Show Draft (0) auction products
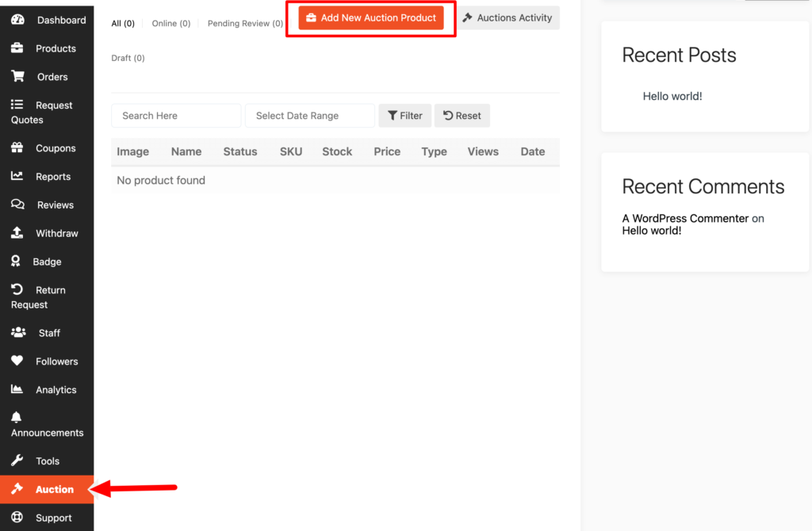Screen dimensions: 812x531 [128, 58]
